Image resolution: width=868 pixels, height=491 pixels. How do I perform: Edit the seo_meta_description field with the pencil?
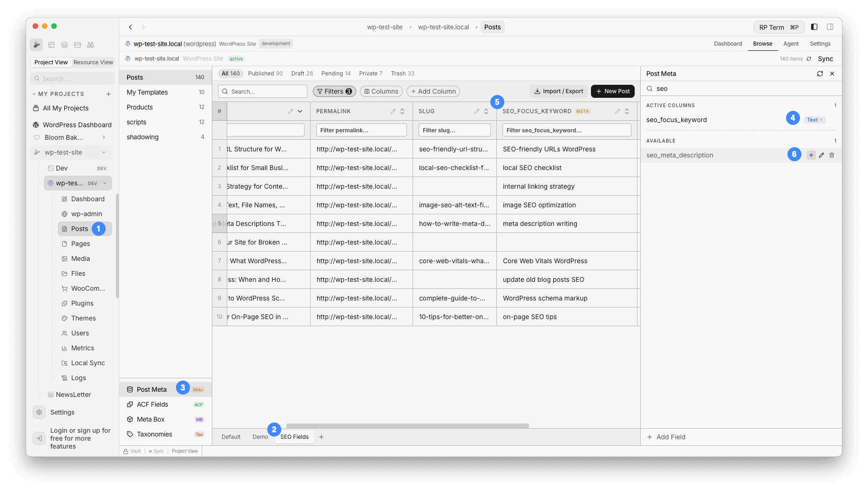click(x=821, y=155)
